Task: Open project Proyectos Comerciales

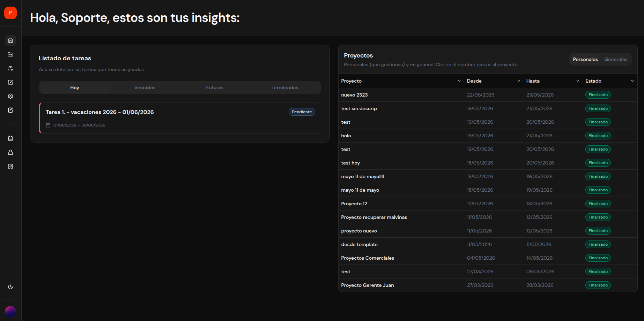Action: [368, 258]
